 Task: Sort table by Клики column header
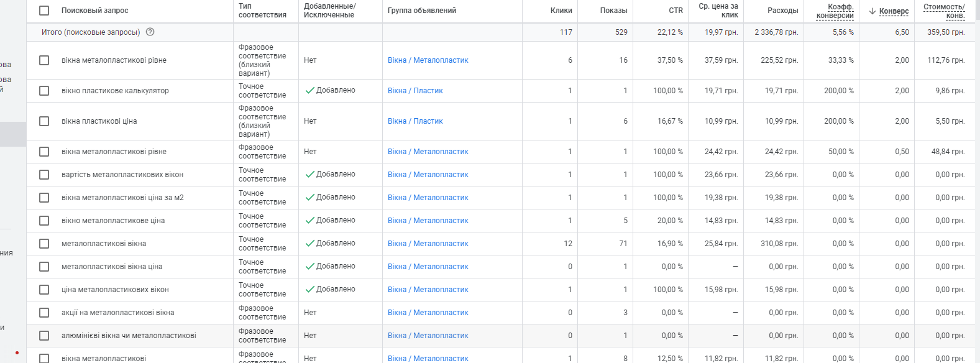pyautogui.click(x=561, y=11)
